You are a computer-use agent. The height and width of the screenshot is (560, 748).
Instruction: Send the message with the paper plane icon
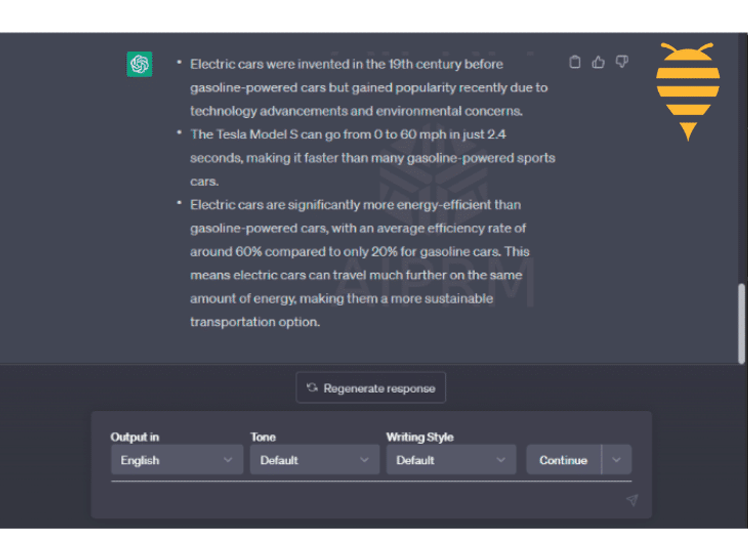tap(632, 500)
